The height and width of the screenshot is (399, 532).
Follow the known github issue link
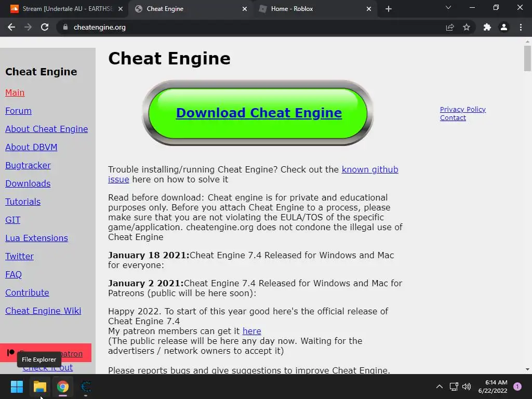pos(370,169)
